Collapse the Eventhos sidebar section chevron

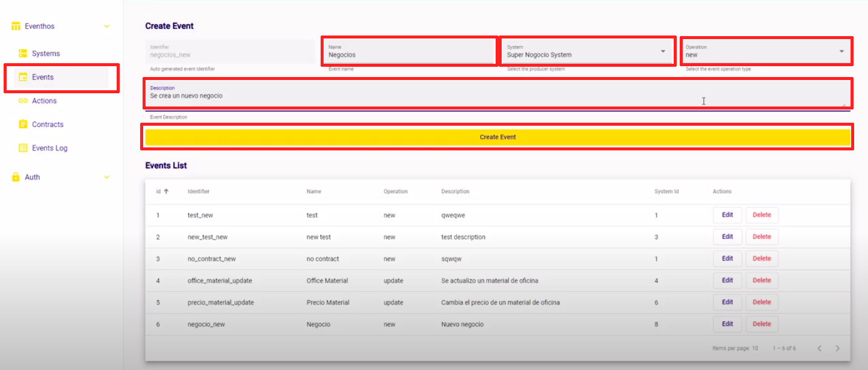[106, 26]
